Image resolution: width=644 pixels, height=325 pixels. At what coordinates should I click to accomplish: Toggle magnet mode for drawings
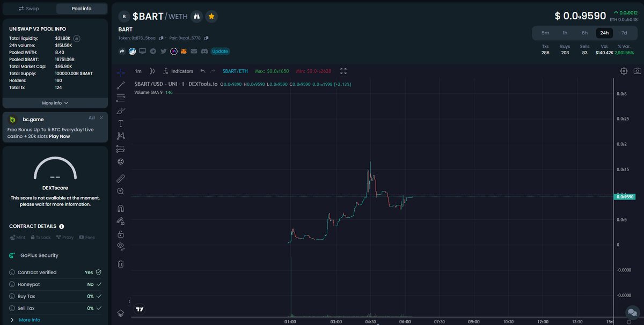click(121, 209)
